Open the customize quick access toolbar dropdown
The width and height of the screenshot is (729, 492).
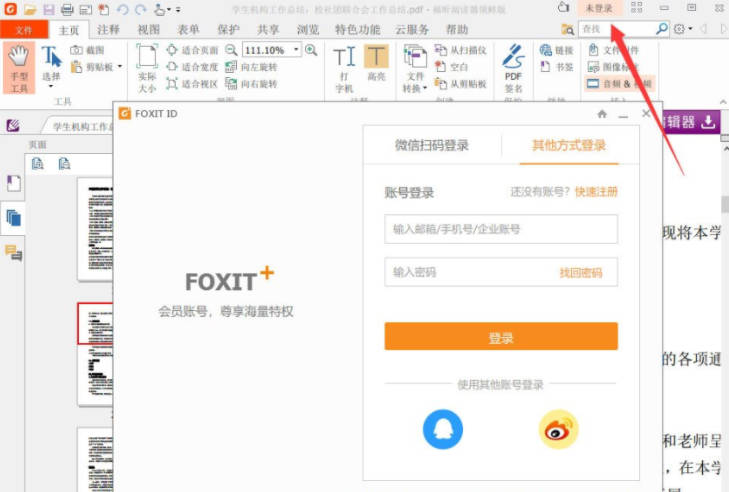tap(178, 9)
